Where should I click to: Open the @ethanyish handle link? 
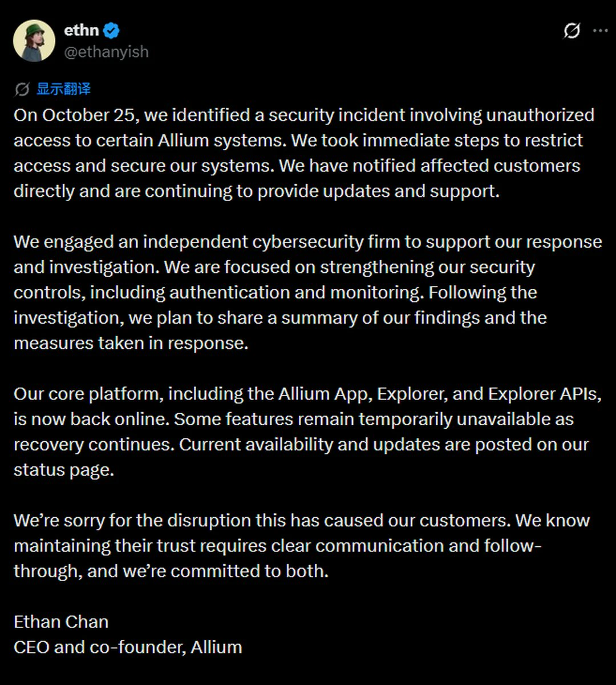coord(106,52)
